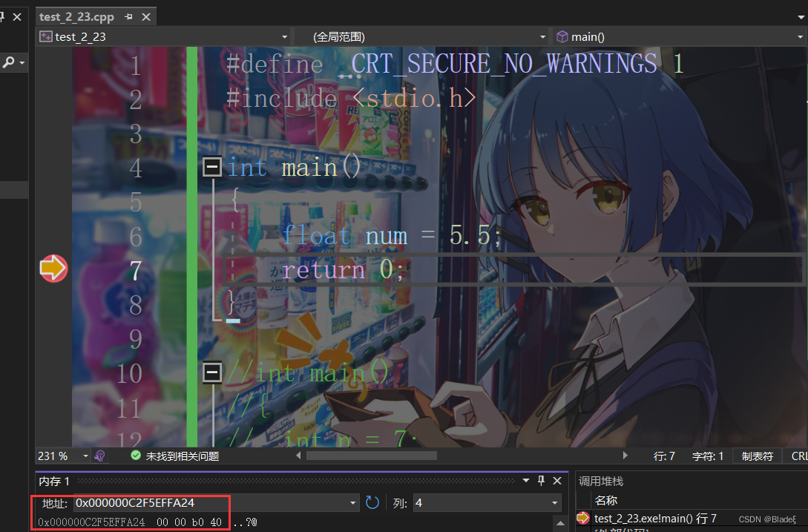Image resolution: width=808 pixels, height=532 pixels.
Task: Open the test_2_23 project scope dropdown
Action: (284, 37)
